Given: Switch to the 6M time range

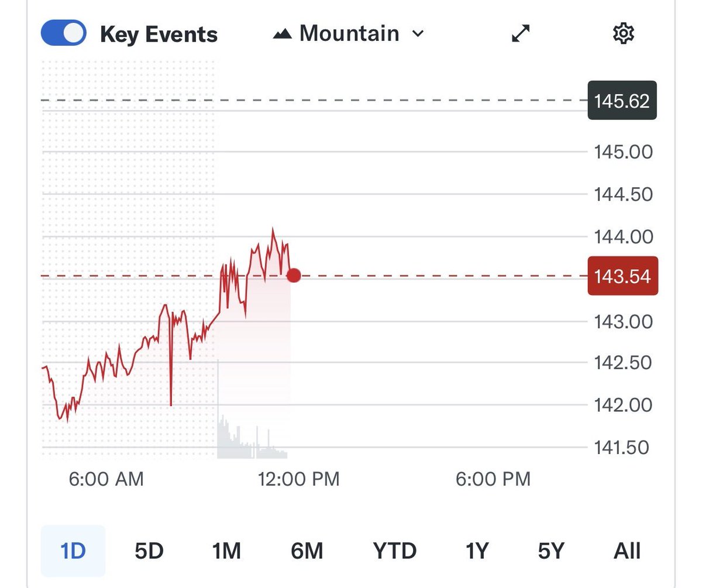Looking at the screenshot, I should pos(307,551).
